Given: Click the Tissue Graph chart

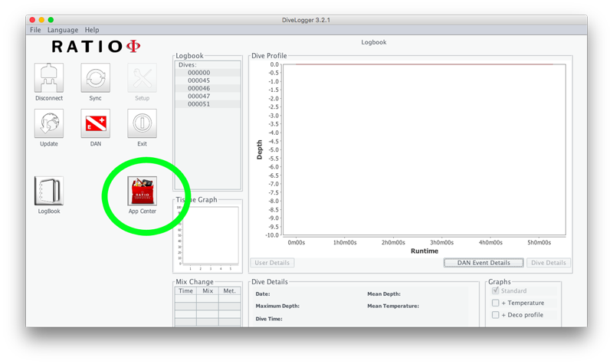Looking at the screenshot, I should pyautogui.click(x=210, y=235).
